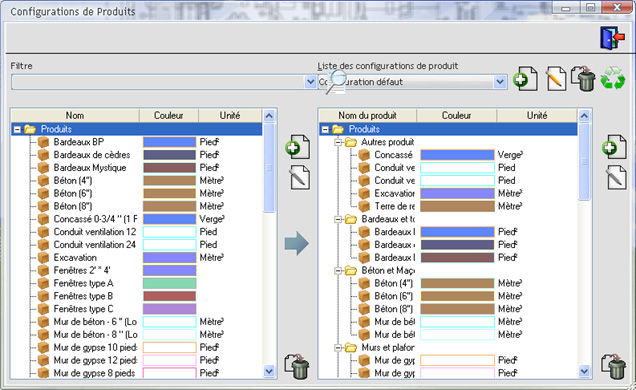Click the Filtre input field

tap(158, 82)
